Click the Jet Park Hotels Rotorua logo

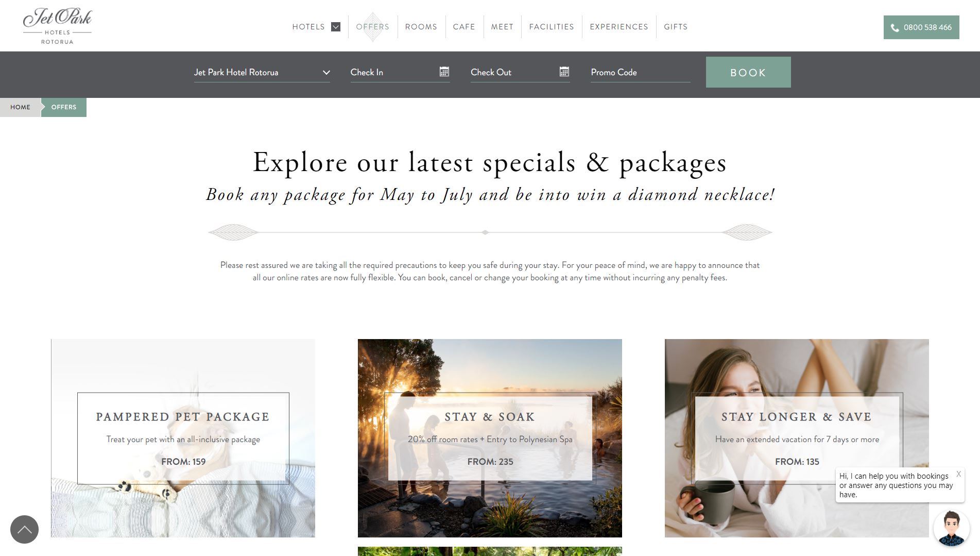tap(57, 26)
